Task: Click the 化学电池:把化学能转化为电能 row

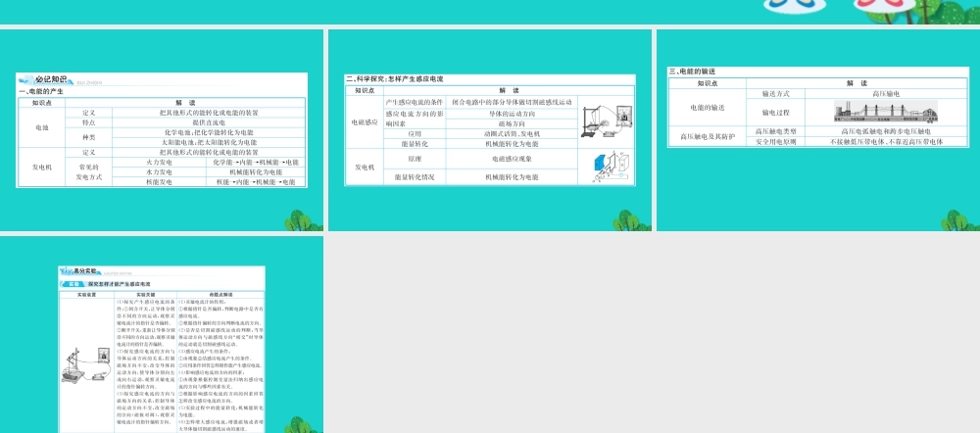Action: [x=209, y=132]
